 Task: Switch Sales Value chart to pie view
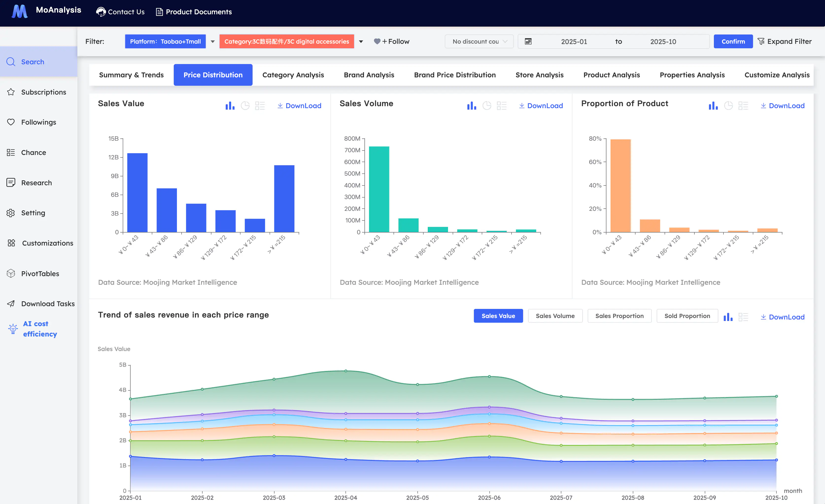click(245, 105)
